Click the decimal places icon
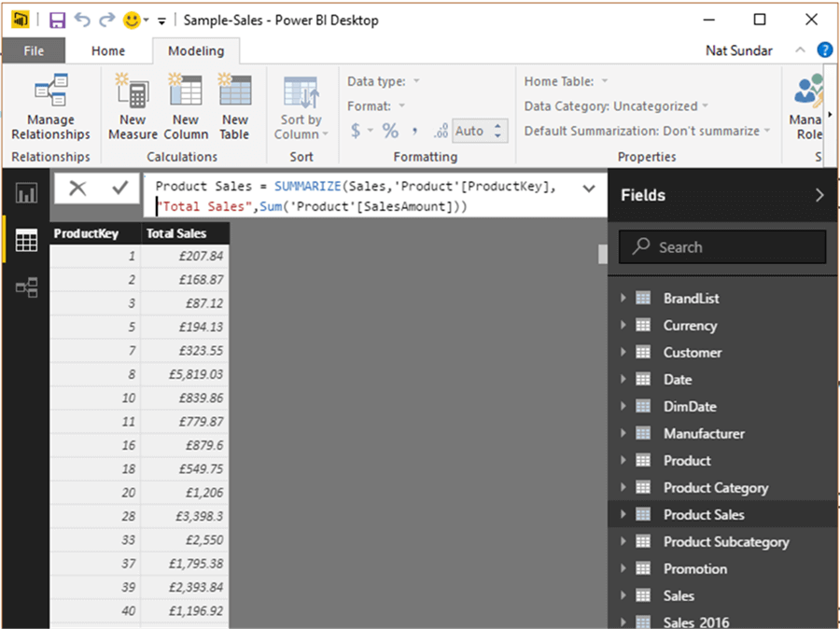The image size is (840, 629). 441,131
